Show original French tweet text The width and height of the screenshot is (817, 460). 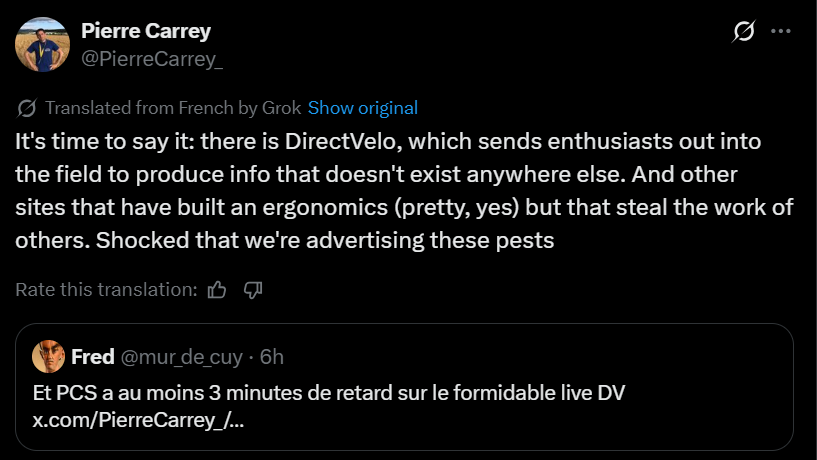pyautogui.click(x=363, y=108)
